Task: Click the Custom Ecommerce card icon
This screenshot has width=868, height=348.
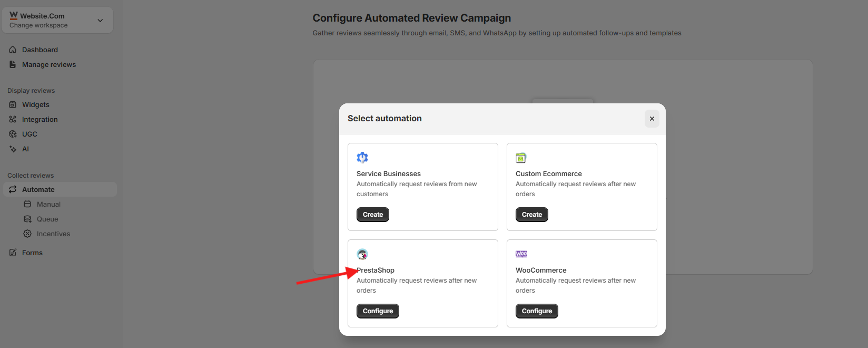Action: coord(521,158)
